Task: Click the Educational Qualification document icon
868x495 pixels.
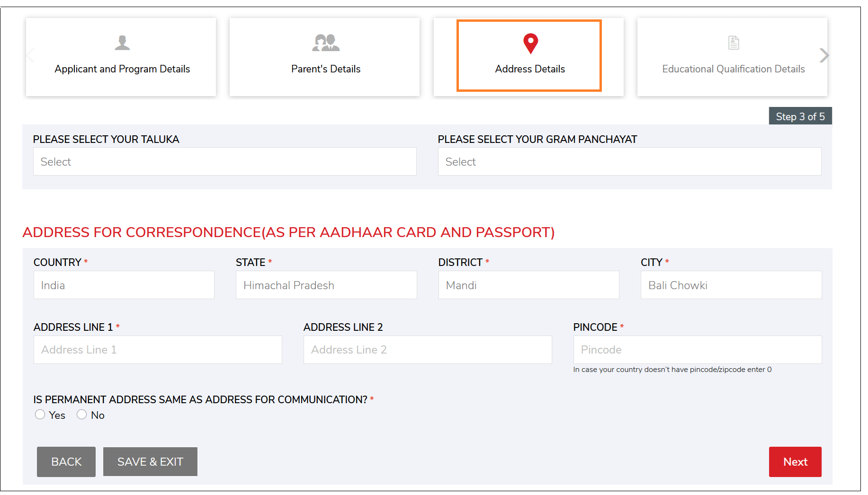Action: pos(734,43)
